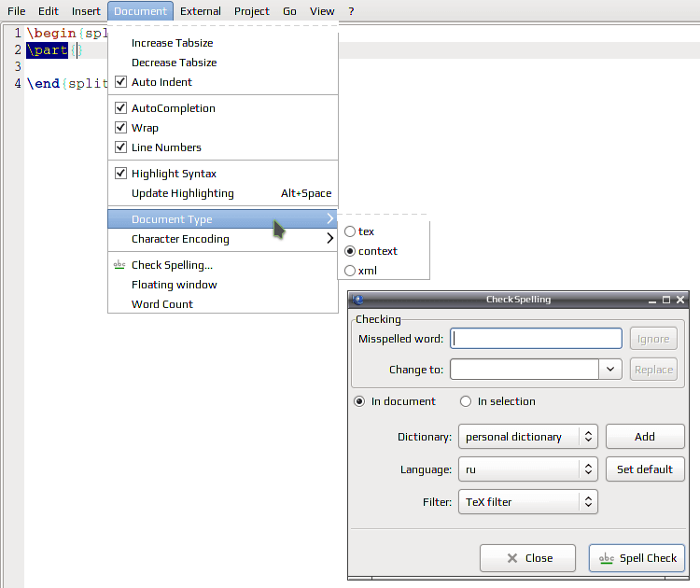Select the Floating window entry
This screenshot has width=700, height=588.
point(223,285)
